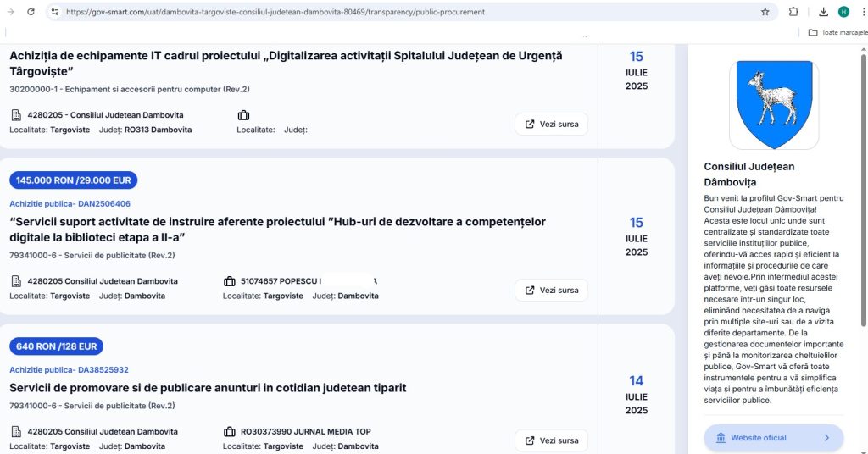This screenshot has height=454, width=868.
Task: Click the Dâmbovița coat of arms image
Action: point(774,104)
